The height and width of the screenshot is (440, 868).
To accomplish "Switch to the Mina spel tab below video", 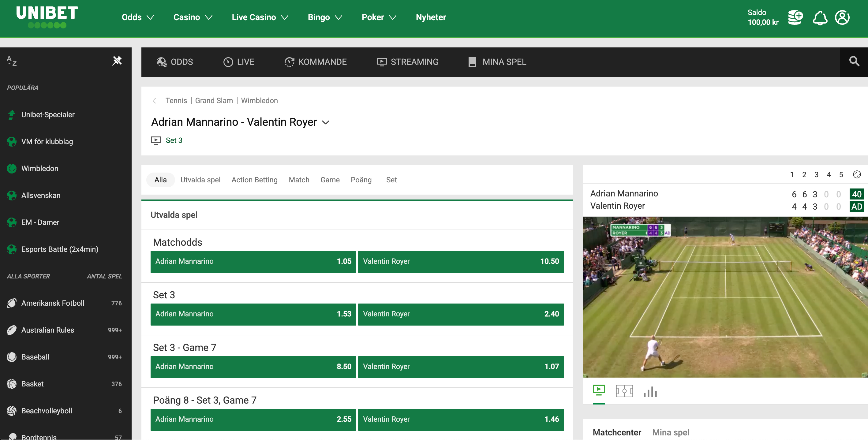I will [x=671, y=432].
